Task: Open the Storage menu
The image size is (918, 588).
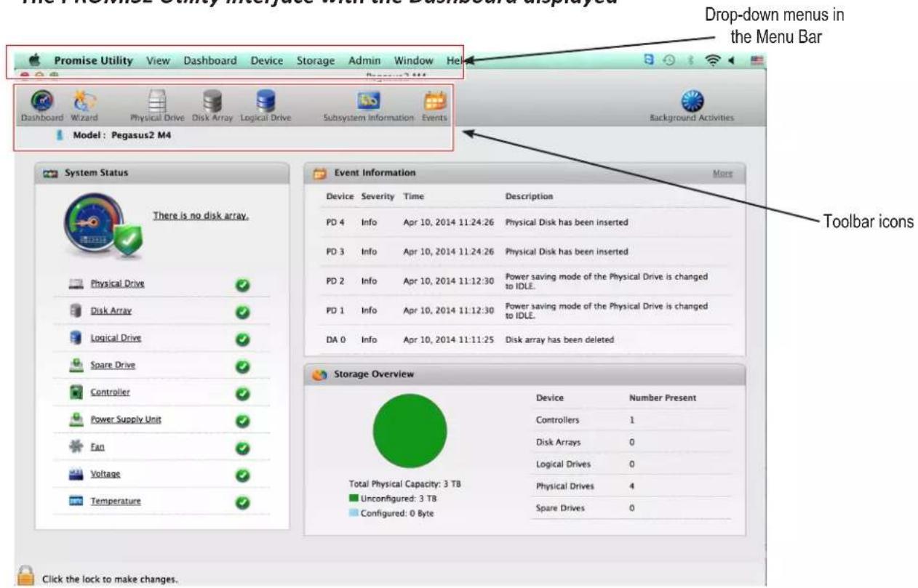Action: tap(316, 61)
